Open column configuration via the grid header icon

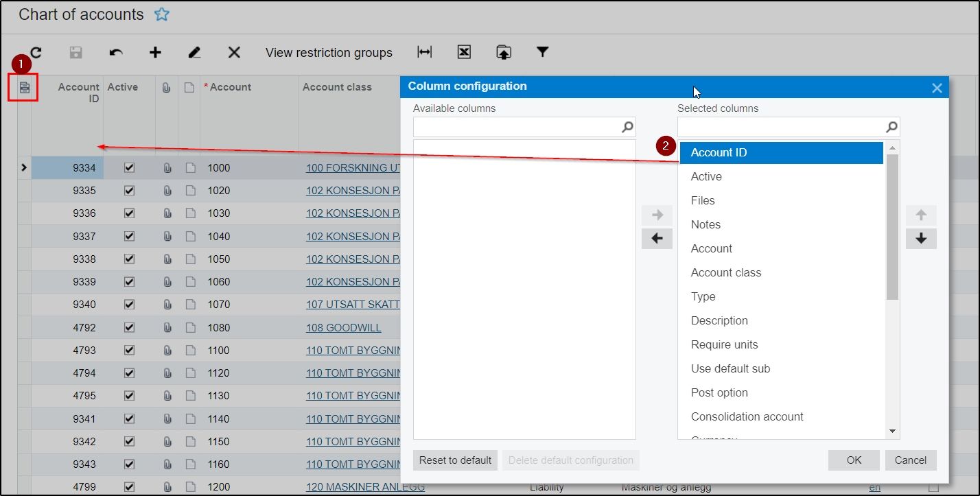pyautogui.click(x=23, y=88)
